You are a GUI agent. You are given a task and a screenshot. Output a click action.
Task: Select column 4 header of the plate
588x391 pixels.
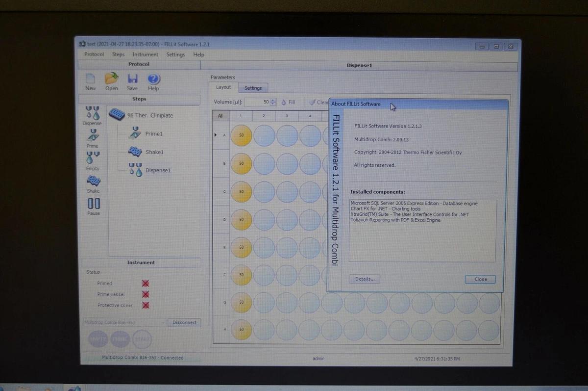(310, 116)
